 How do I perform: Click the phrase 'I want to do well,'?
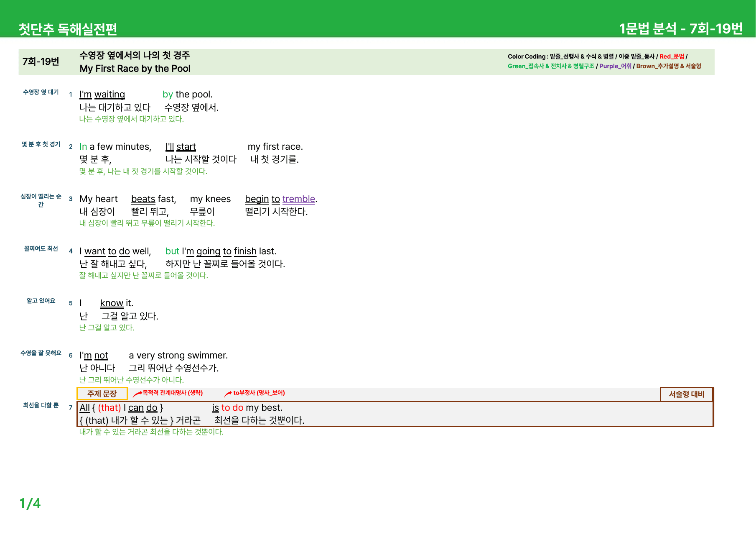click(x=115, y=251)
